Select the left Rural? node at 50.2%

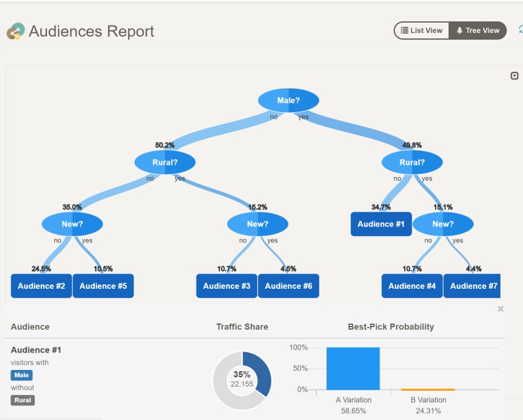click(165, 163)
